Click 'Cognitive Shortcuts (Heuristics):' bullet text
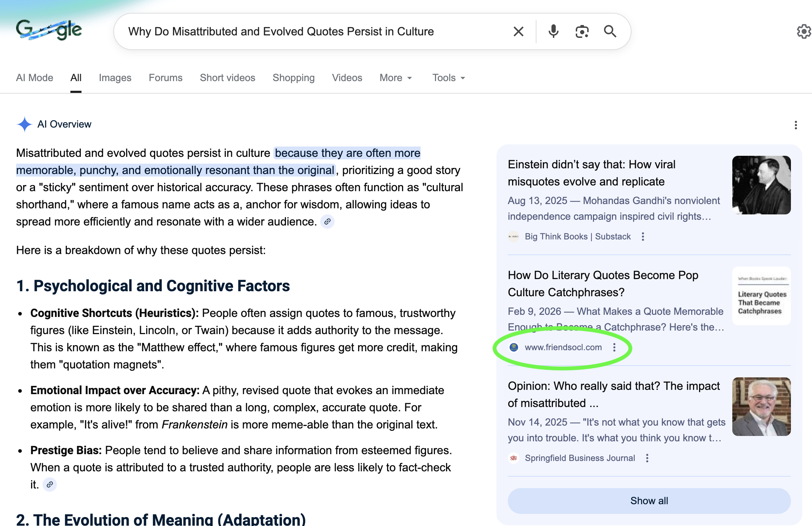Image resolution: width=812 pixels, height=526 pixels. (x=114, y=313)
